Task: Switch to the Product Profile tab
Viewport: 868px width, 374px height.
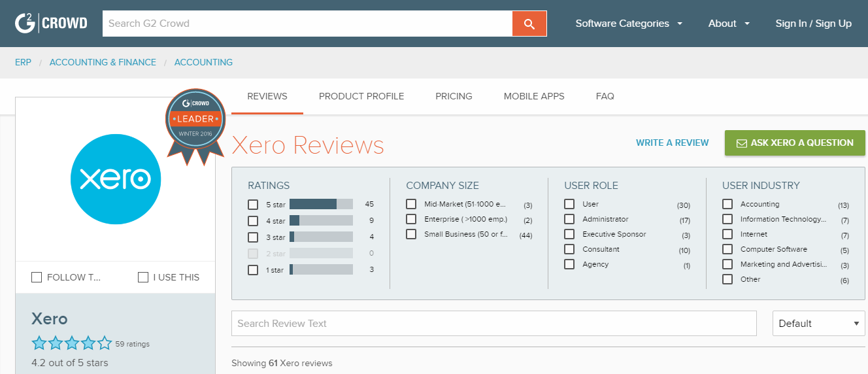Action: (x=361, y=96)
